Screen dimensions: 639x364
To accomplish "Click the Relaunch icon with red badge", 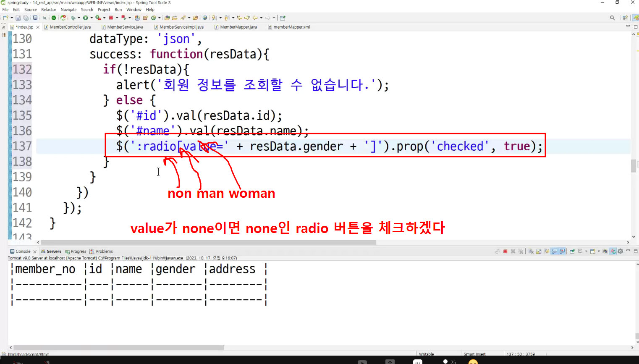I will point(63,18).
